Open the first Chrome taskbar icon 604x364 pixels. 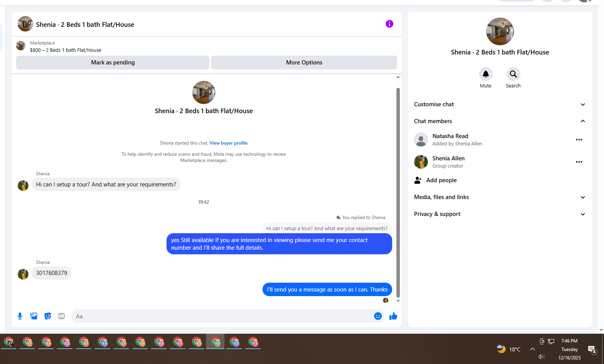tap(8, 342)
